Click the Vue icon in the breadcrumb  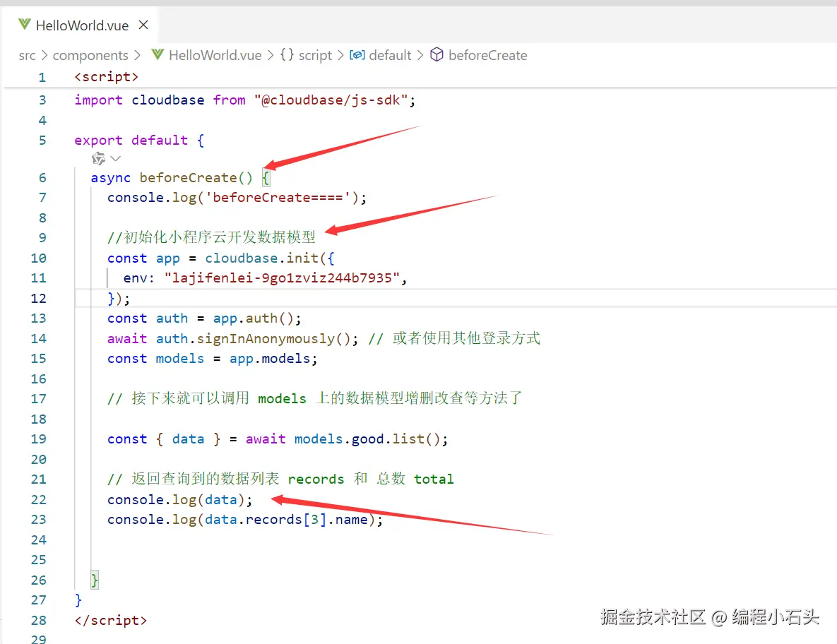click(x=158, y=54)
